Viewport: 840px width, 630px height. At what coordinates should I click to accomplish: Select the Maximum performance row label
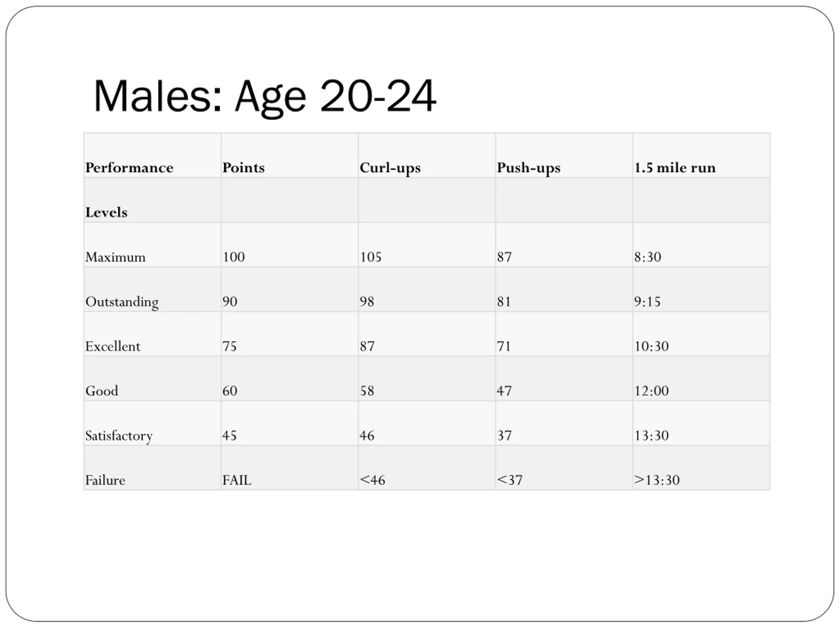click(115, 257)
